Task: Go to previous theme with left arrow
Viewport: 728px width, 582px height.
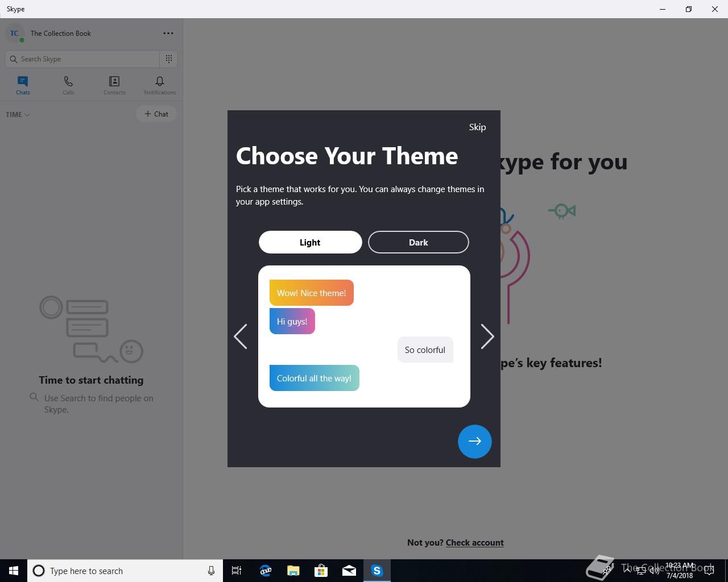Action: (241, 336)
